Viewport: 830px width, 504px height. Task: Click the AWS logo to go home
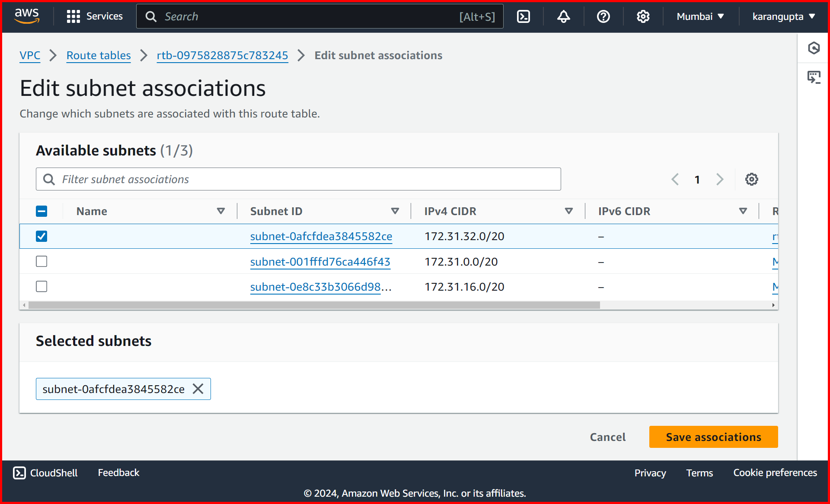point(26,16)
